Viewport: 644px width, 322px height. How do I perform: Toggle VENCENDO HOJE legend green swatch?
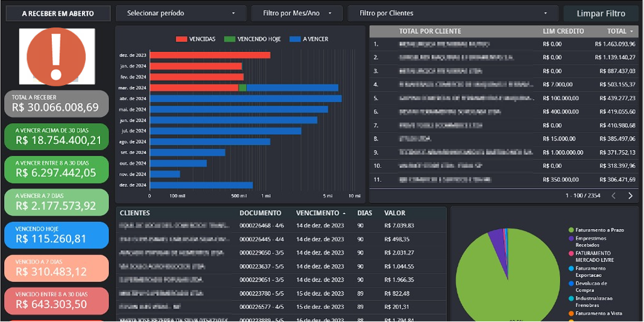click(x=230, y=39)
